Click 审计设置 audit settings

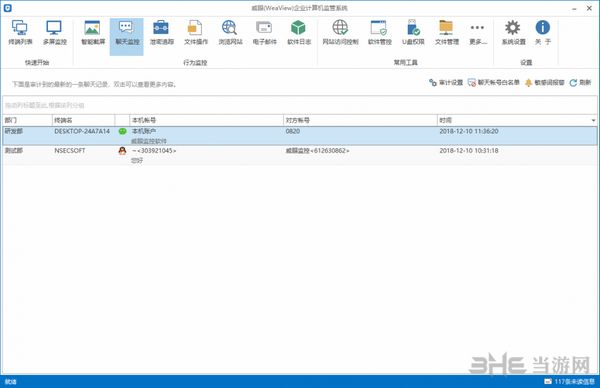[446, 82]
